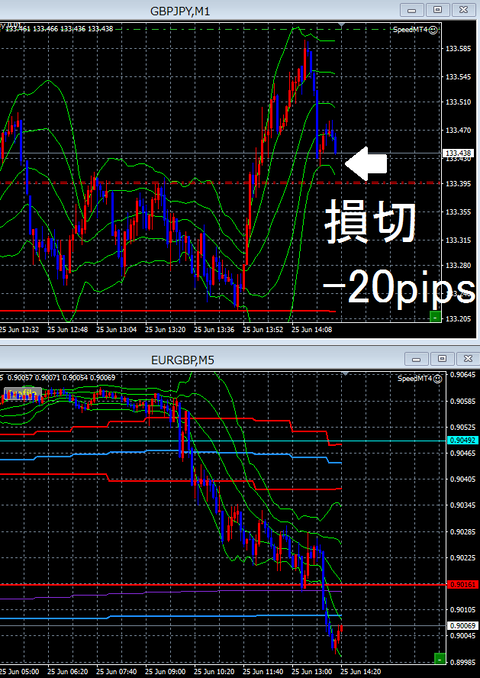This screenshot has height=678, width=480.
Task: Click time axis label 25 Jun 10:20
Action: tap(214, 672)
